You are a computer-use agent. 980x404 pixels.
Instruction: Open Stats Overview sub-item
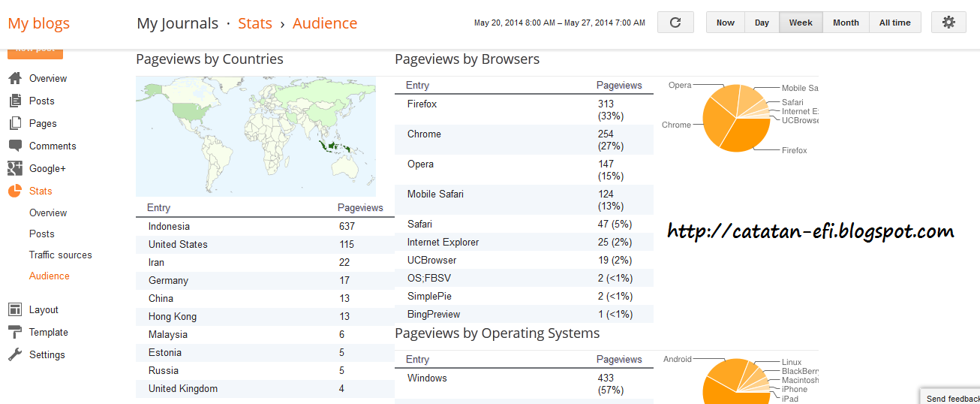tap(48, 213)
